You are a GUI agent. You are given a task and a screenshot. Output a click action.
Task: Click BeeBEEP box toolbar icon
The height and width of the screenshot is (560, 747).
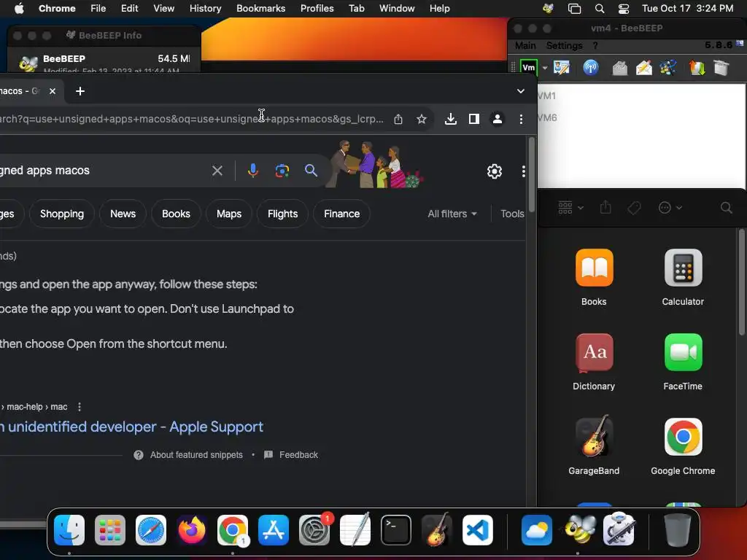coord(721,68)
